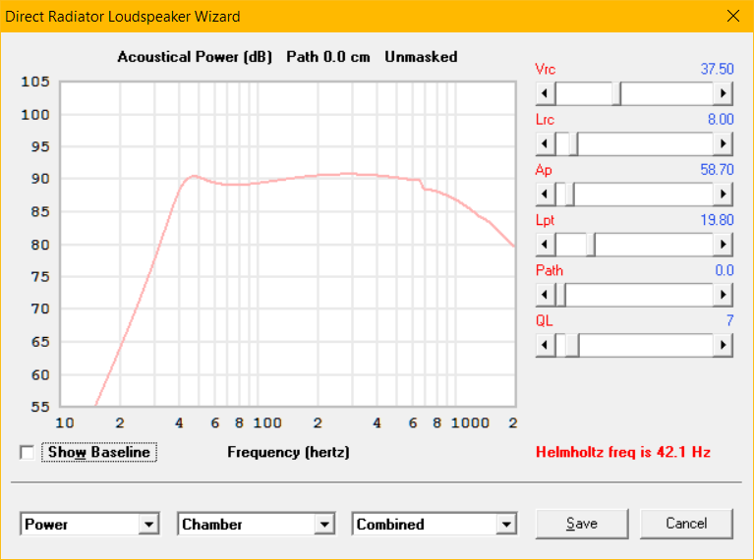This screenshot has width=754, height=560.
Task: Click the Lrc value 8.00
Action: [x=721, y=119]
